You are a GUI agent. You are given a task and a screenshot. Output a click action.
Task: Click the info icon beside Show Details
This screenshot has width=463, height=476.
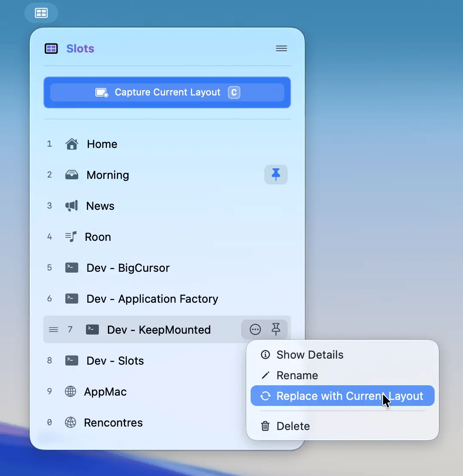(266, 355)
